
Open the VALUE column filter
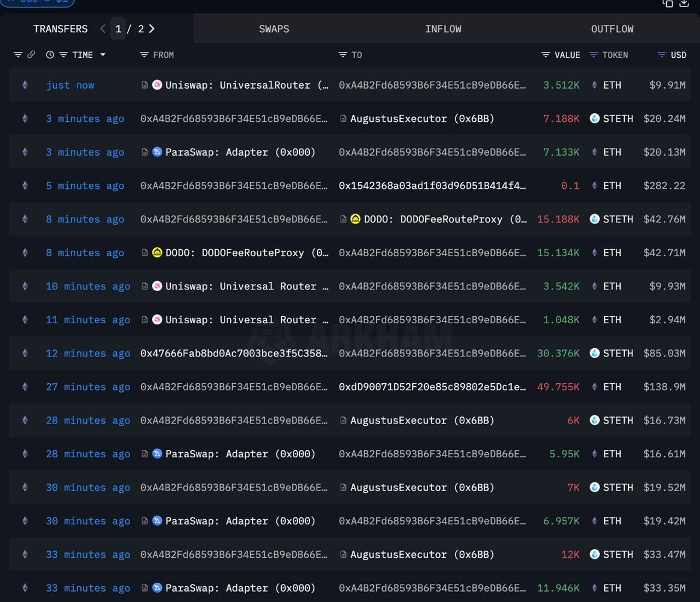click(x=546, y=55)
